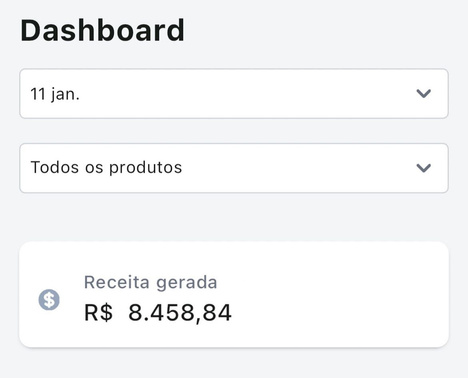468x378 pixels.
Task: Click the R$ currency symbol in the card
Action: [98, 313]
